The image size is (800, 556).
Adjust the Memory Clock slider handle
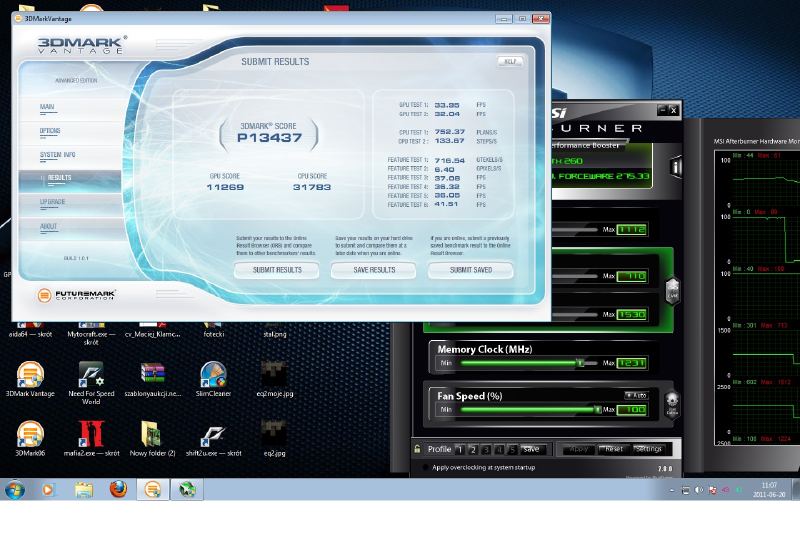580,363
